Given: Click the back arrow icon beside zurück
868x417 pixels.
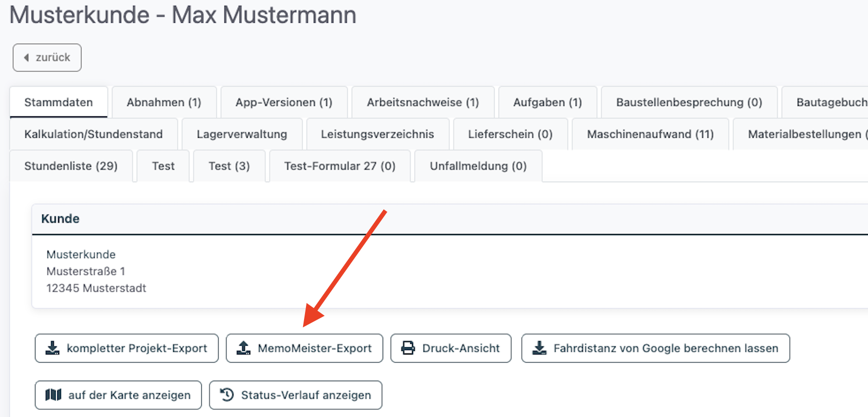Looking at the screenshot, I should pos(27,58).
